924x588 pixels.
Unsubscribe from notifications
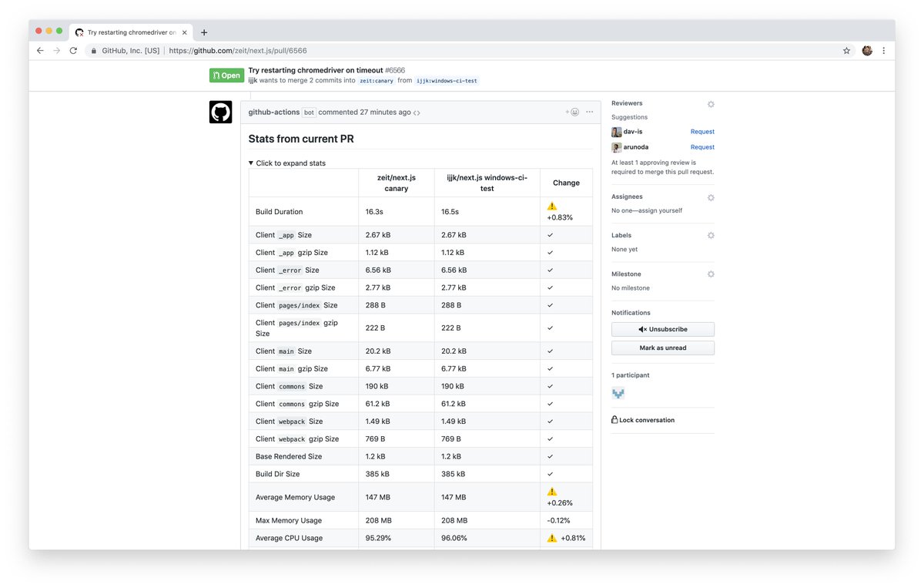[663, 329]
